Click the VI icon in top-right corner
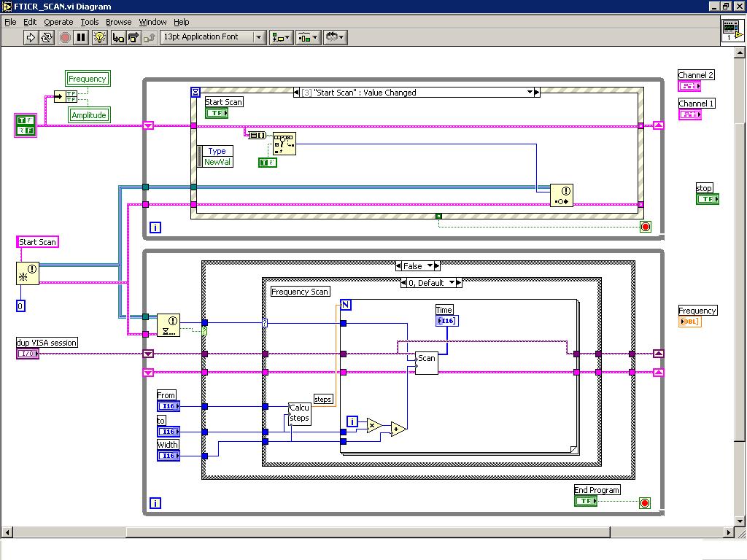This screenshot has width=747, height=560. click(732, 30)
